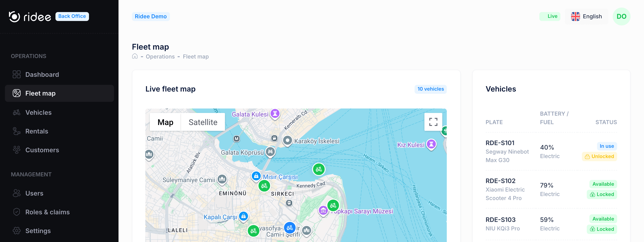Click the Back Office badge
The width and height of the screenshot is (644, 242).
click(x=72, y=16)
